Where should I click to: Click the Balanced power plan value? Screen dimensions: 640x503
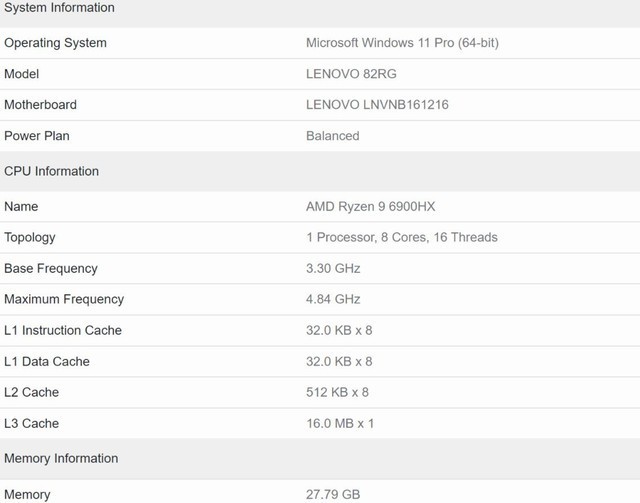tap(332, 136)
